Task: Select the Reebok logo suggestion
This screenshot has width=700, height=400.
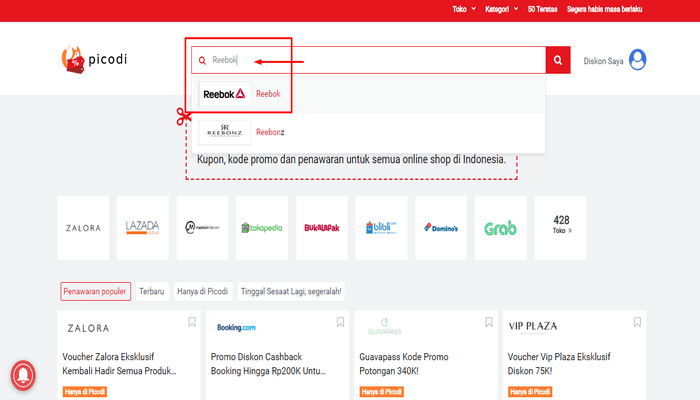Action: (x=225, y=94)
